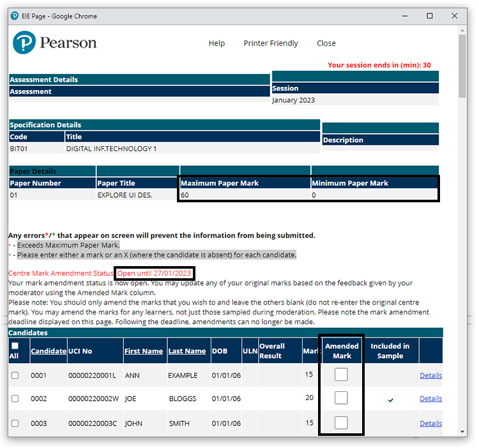This screenshot has height=448, width=479.
Task: Click the EIE Page favicon in title bar
Action: (15, 15)
